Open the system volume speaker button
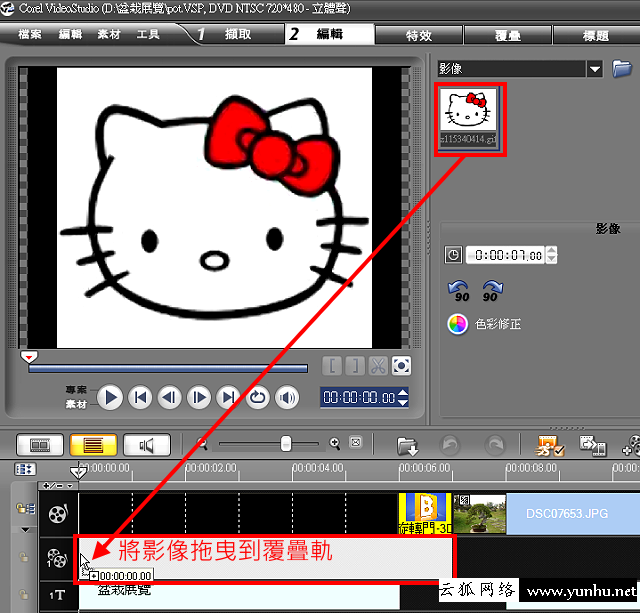 287,397
